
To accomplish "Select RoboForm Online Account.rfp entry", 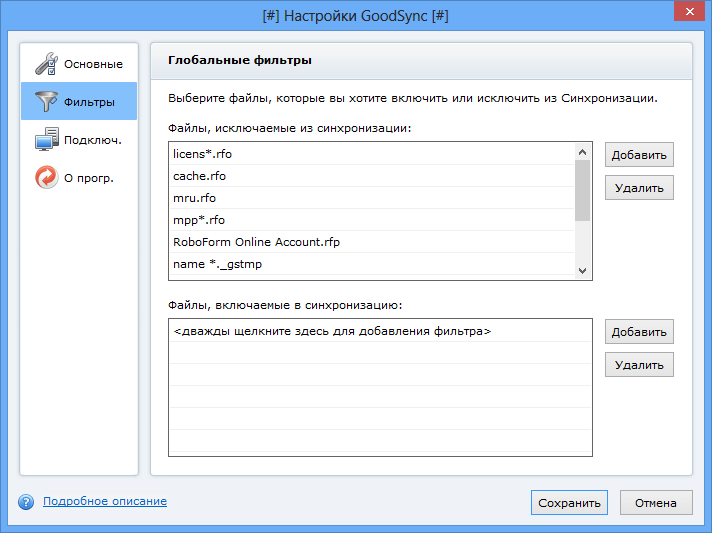I will pos(372,242).
